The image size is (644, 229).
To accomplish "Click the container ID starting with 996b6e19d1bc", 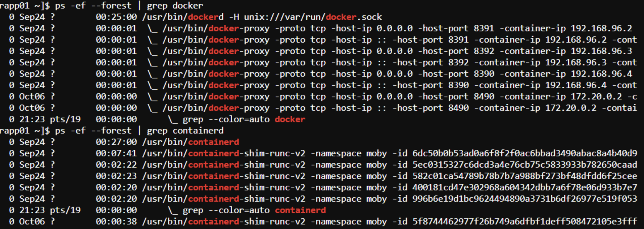I will click(x=525, y=199).
